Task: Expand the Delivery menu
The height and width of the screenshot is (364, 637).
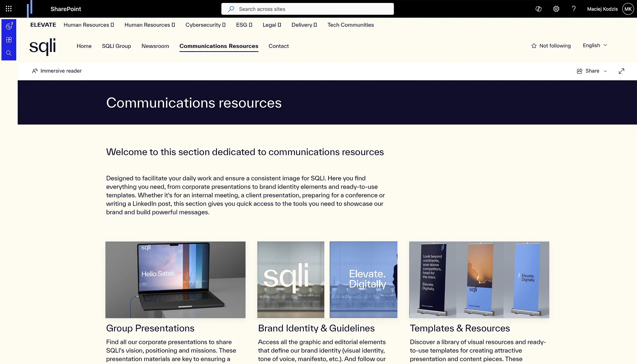Action: coord(304,25)
